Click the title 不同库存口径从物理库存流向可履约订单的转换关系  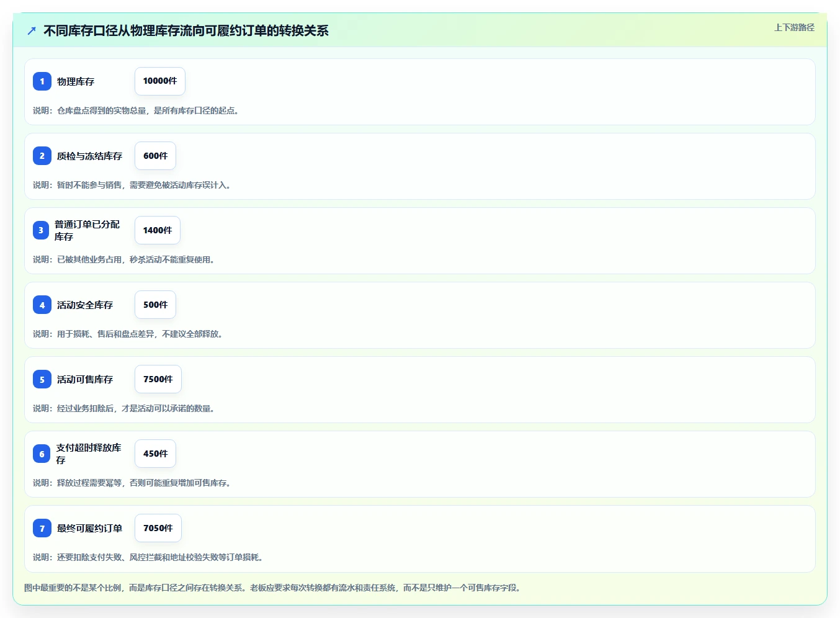coord(186,30)
